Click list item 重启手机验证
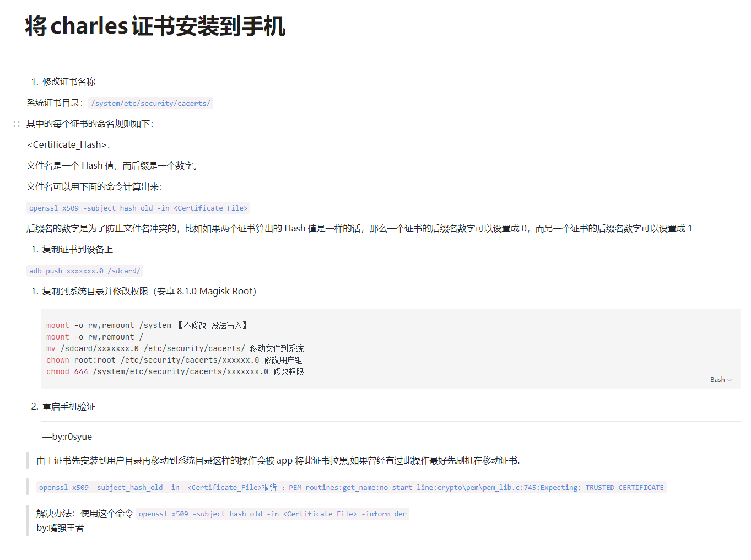751x560 pixels. (x=69, y=407)
